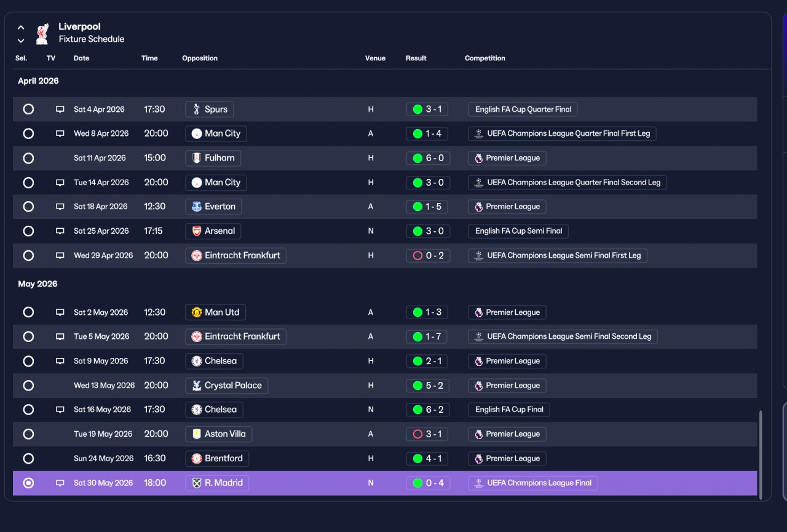The height and width of the screenshot is (532, 787).
Task: Sort fixtures by the Competition column header
Action: [485, 58]
